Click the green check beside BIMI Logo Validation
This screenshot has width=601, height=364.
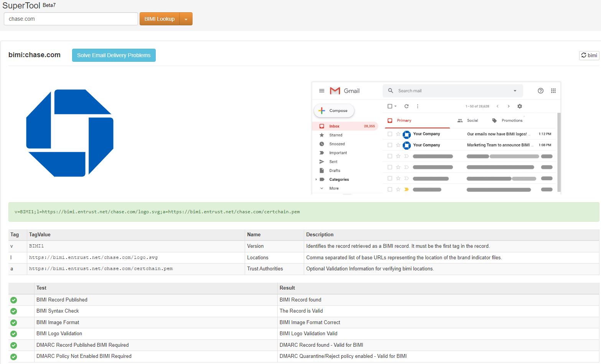click(x=13, y=334)
